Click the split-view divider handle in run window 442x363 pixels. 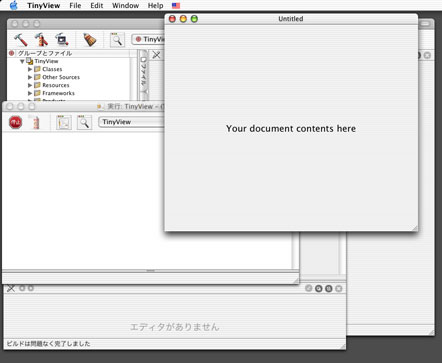pyautogui.click(x=151, y=271)
